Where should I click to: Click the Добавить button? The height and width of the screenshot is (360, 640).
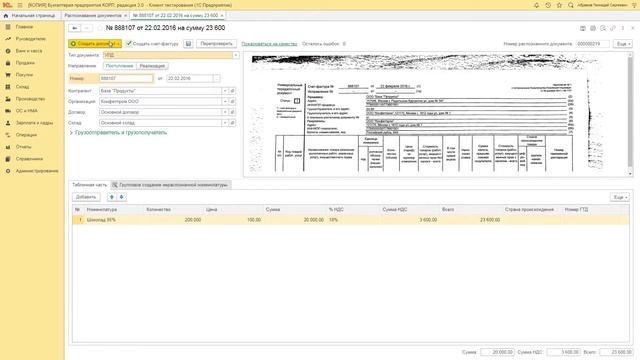[86, 197]
